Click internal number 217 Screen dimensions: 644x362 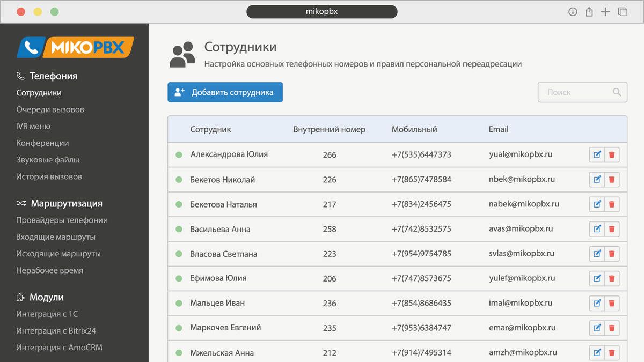[330, 204]
